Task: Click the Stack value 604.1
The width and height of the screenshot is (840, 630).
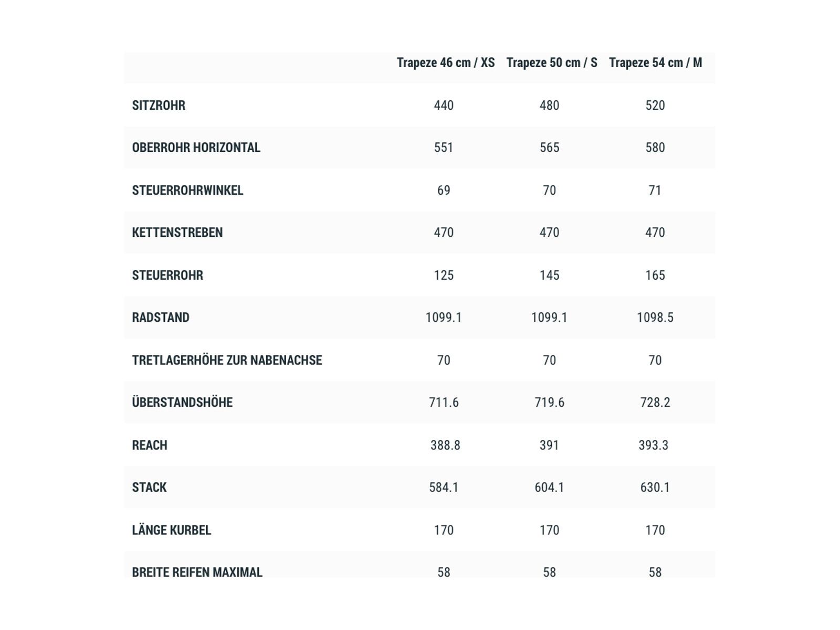Action: [x=549, y=488]
